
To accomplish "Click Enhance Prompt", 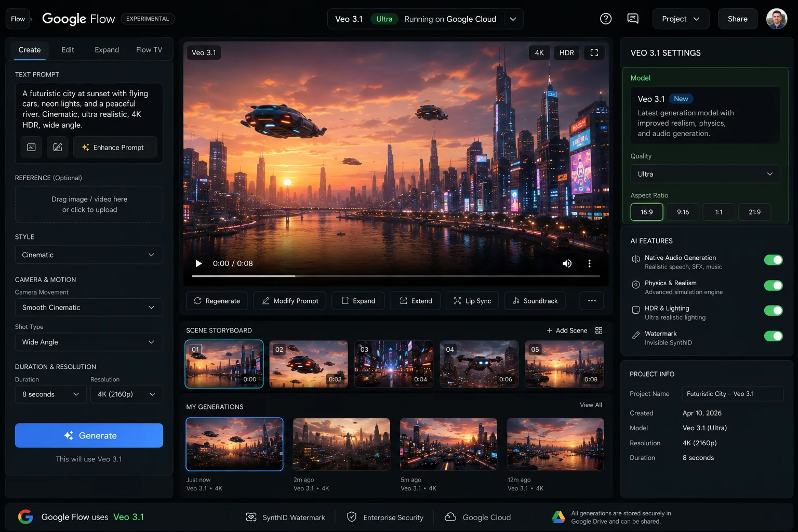I will [115, 148].
